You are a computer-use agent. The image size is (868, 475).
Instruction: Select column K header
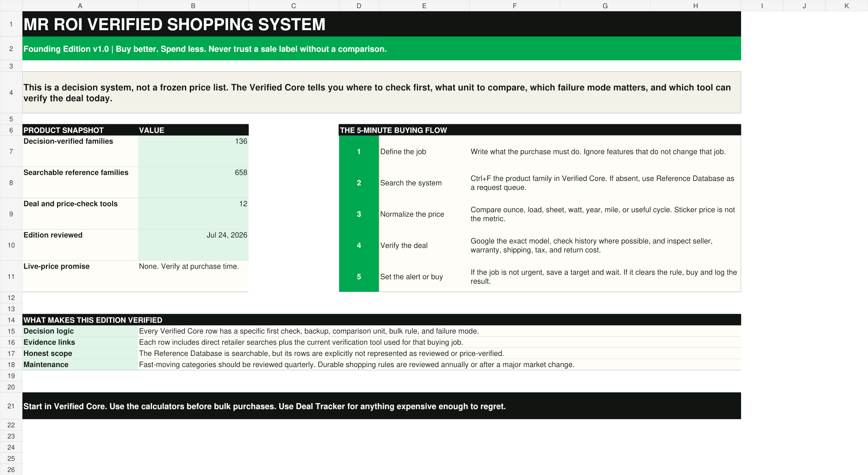coord(847,6)
